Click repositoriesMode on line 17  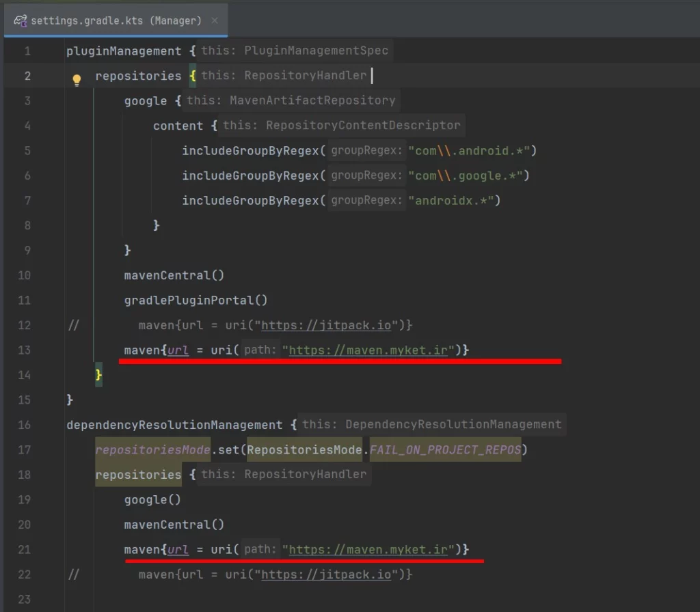[x=152, y=449]
